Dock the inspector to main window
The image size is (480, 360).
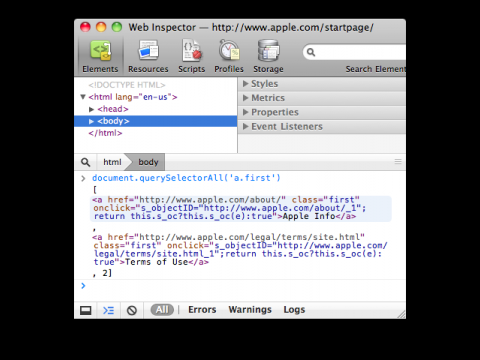86,311
